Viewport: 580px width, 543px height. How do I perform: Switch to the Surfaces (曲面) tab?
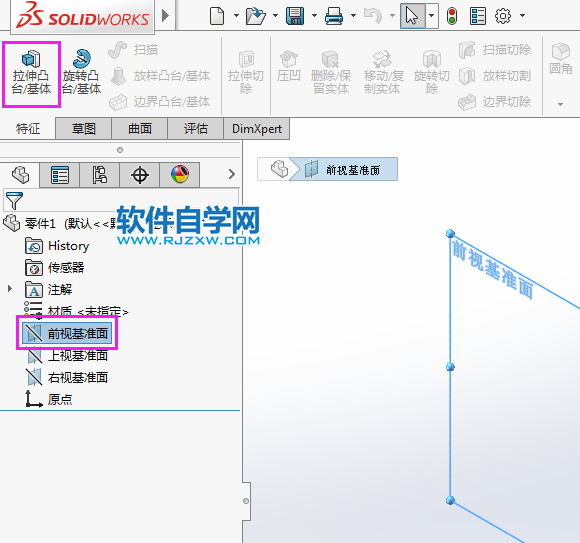pos(139,129)
